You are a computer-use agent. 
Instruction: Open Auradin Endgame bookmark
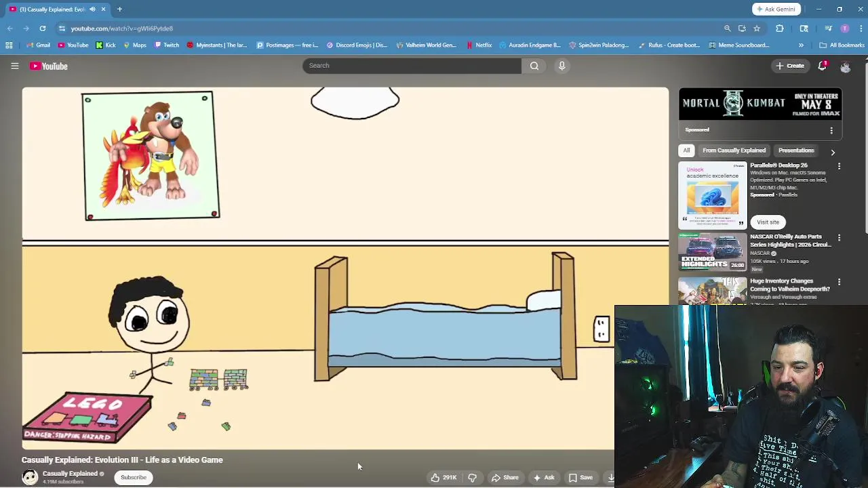click(530, 45)
